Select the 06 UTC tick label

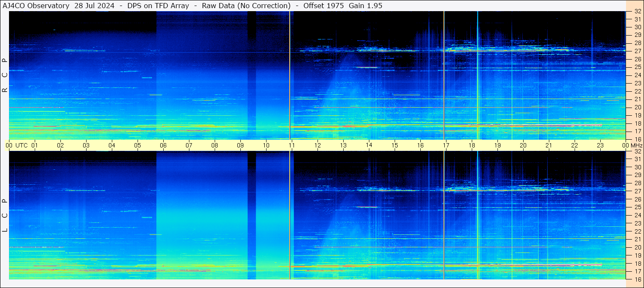pyautogui.click(x=163, y=145)
